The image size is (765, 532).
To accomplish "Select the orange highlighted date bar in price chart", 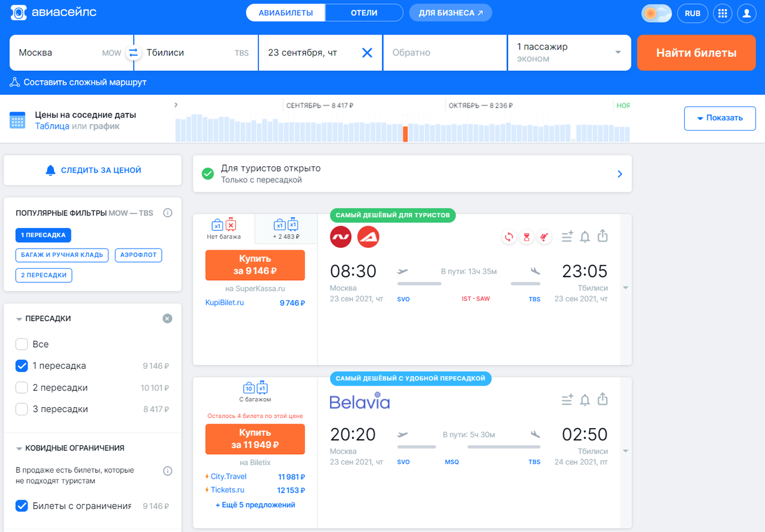I will [x=405, y=134].
